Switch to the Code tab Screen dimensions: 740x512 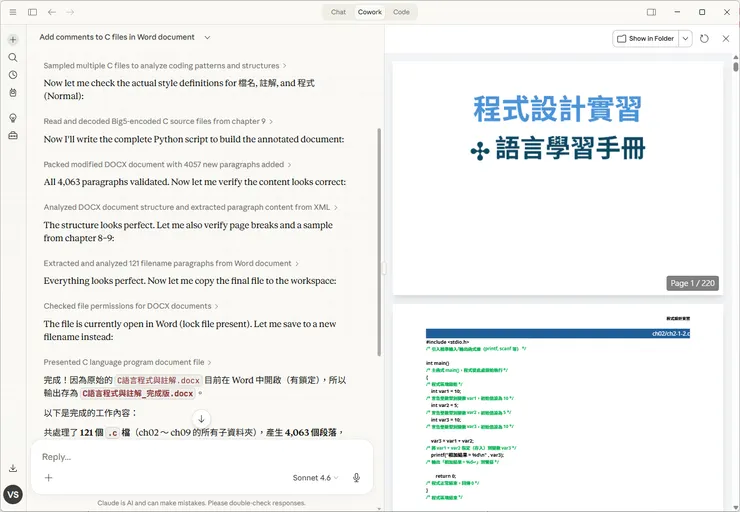pyautogui.click(x=401, y=12)
